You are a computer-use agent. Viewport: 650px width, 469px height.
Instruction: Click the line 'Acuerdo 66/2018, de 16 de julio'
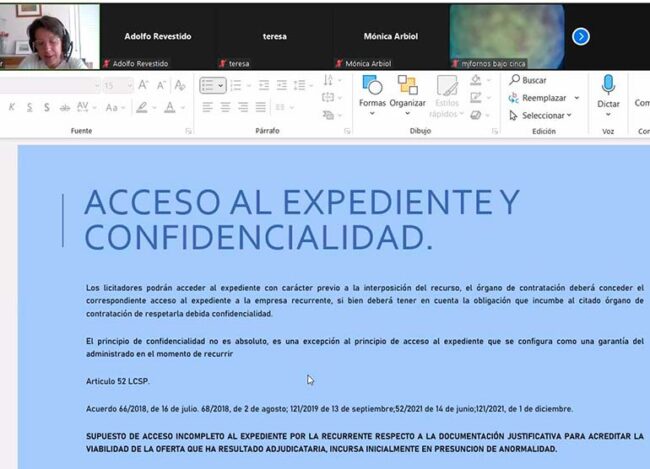coord(330,409)
